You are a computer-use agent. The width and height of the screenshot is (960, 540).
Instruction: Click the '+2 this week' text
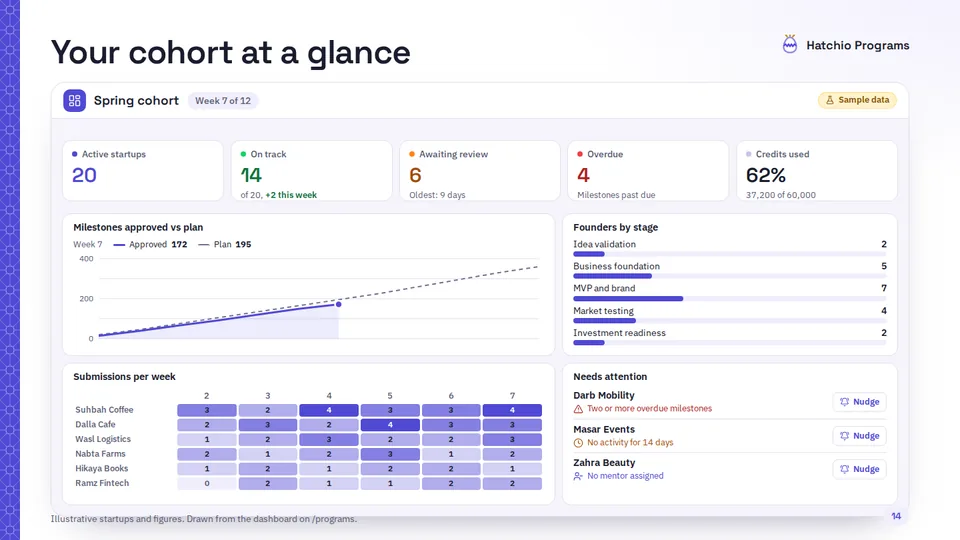coord(291,195)
